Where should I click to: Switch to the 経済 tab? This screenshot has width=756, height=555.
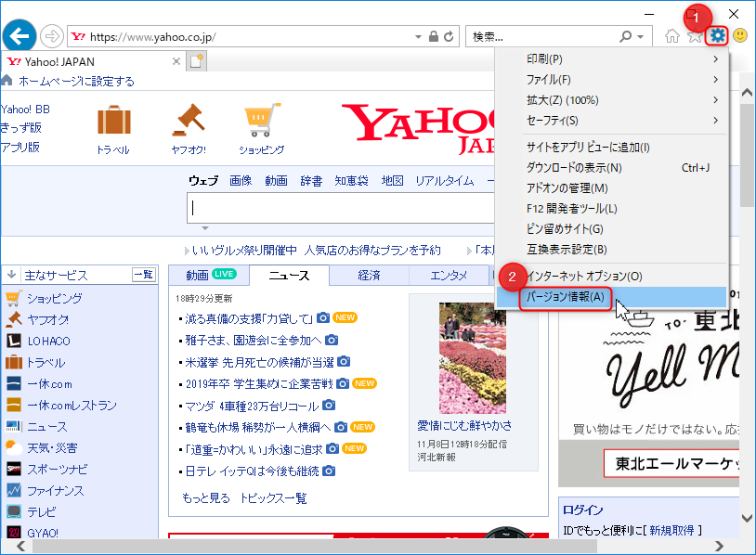[x=370, y=275]
